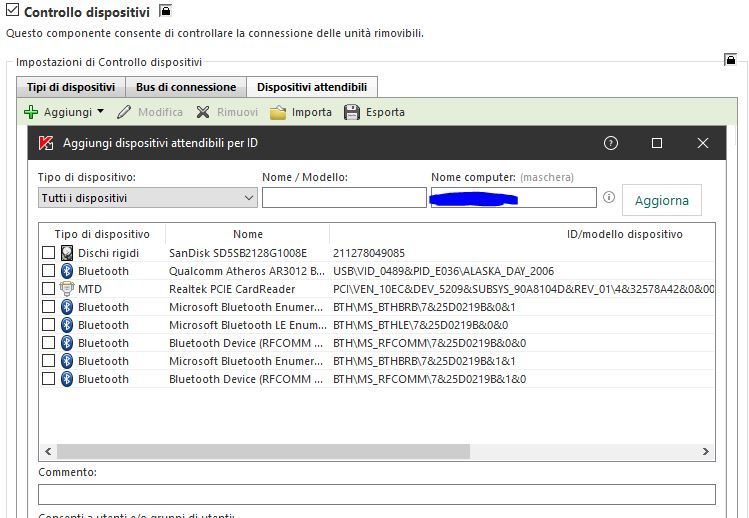Check the BTH\MS_RFCOMM\7&25D0219B&1&0 checkbox
The height and width of the screenshot is (518, 749).
(x=48, y=379)
